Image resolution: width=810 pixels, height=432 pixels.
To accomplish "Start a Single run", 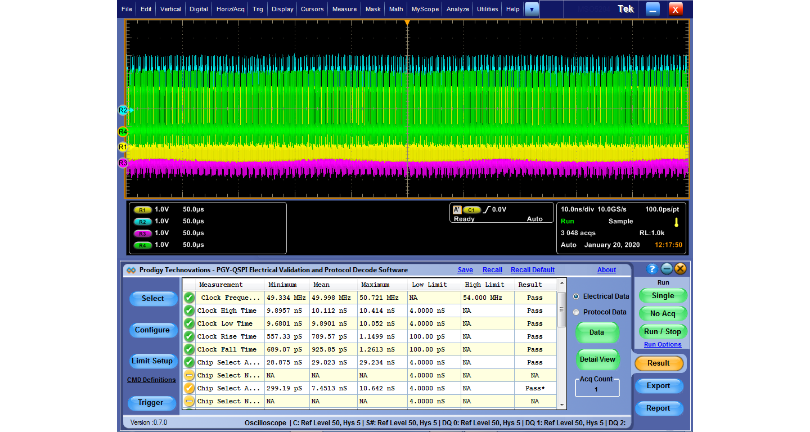I will point(663,296).
